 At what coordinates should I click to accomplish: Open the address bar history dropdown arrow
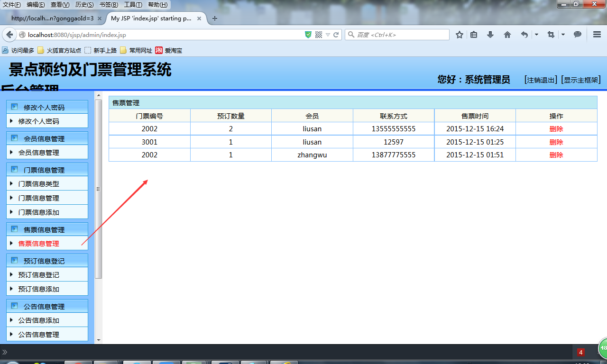[328, 35]
